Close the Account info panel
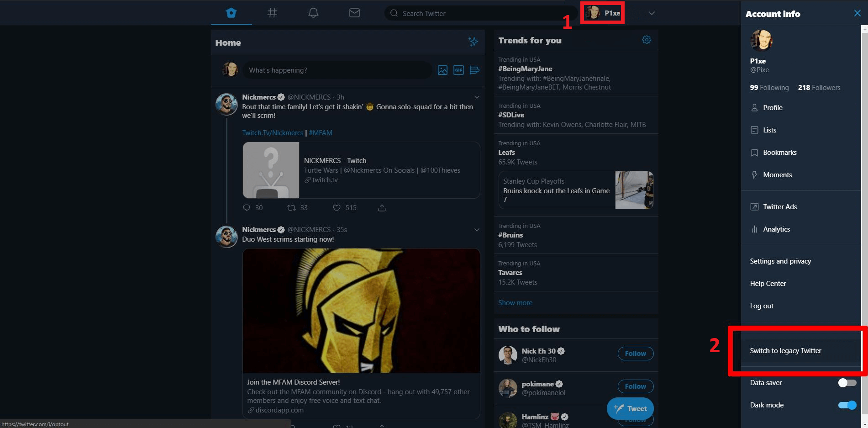 857,13
